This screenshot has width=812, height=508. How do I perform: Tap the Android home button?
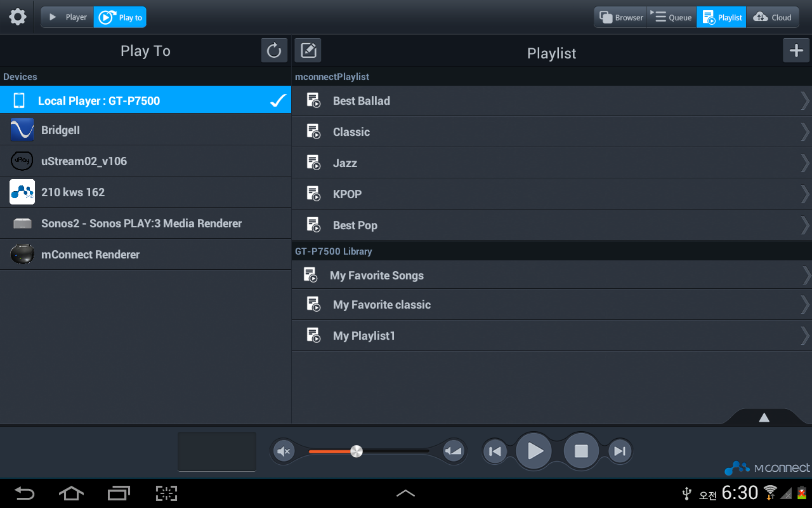click(x=71, y=493)
